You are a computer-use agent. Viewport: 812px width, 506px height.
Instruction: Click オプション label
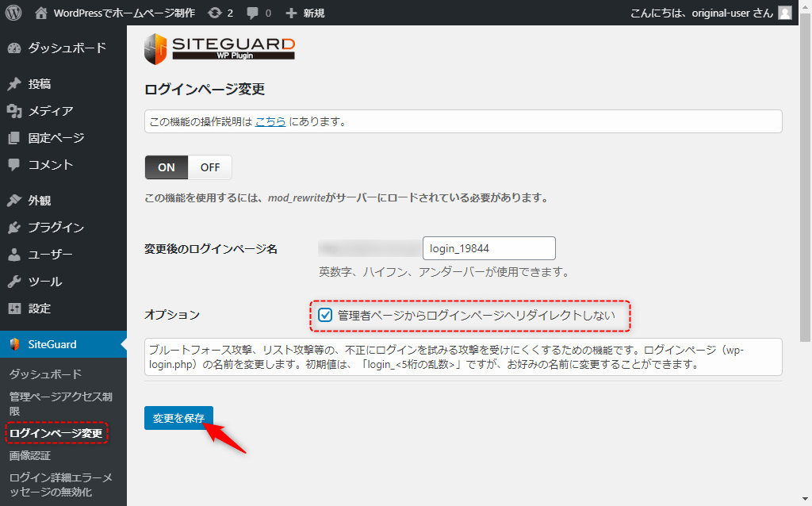click(x=172, y=315)
